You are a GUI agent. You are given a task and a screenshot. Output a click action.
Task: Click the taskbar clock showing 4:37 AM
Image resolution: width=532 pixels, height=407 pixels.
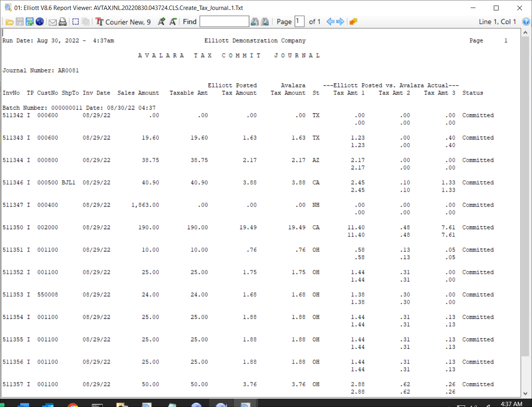tap(511, 404)
